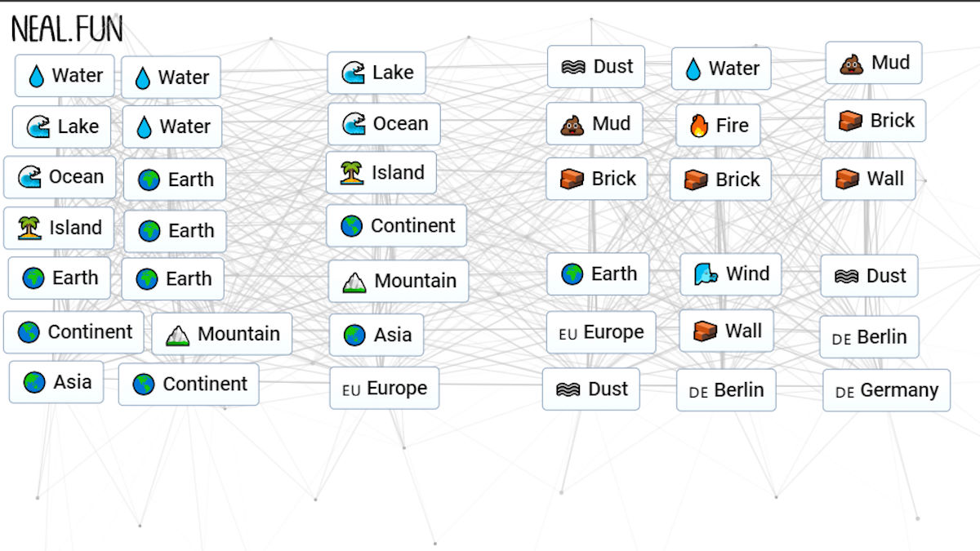The image size is (980, 551).
Task: Select the Fire element tile
Action: (x=718, y=126)
